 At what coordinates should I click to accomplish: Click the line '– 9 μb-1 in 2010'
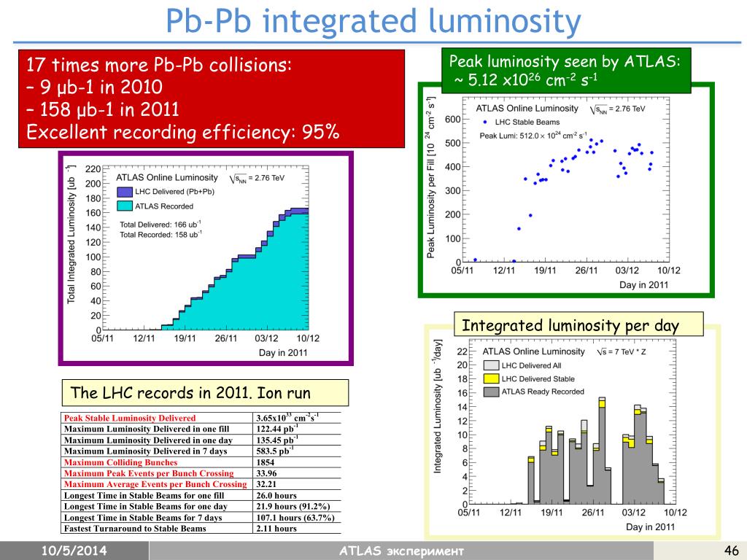click(94, 87)
